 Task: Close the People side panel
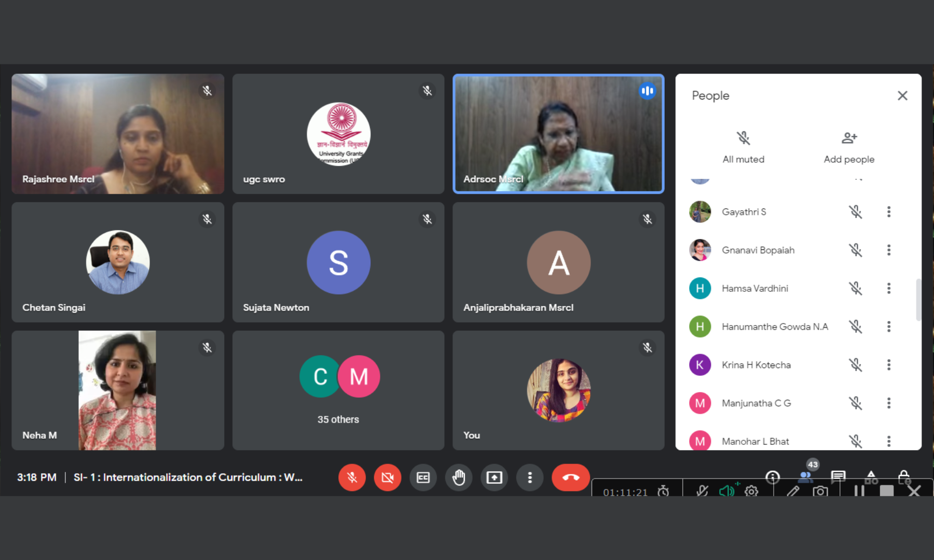pyautogui.click(x=902, y=96)
